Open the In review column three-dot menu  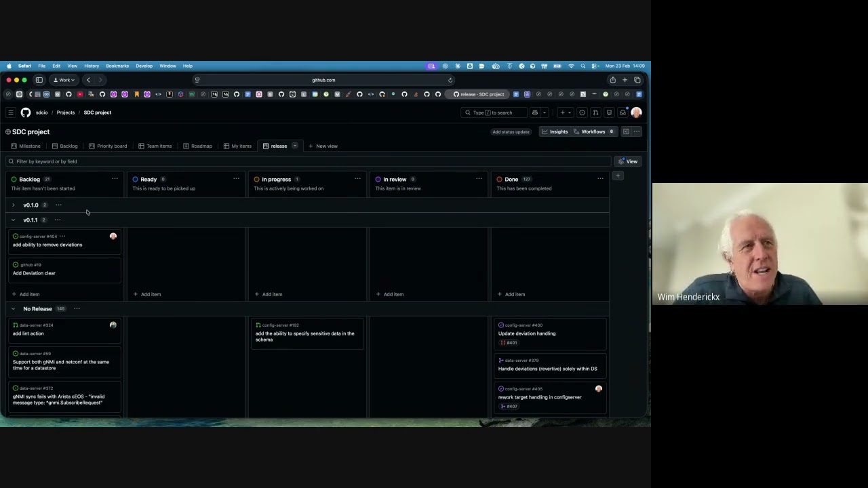tap(479, 179)
